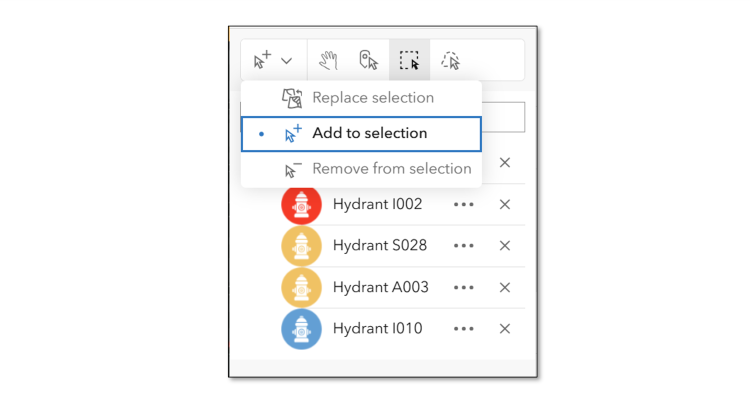The image size is (750, 400).
Task: Remove Hydrant I002 from the list
Action: click(505, 205)
